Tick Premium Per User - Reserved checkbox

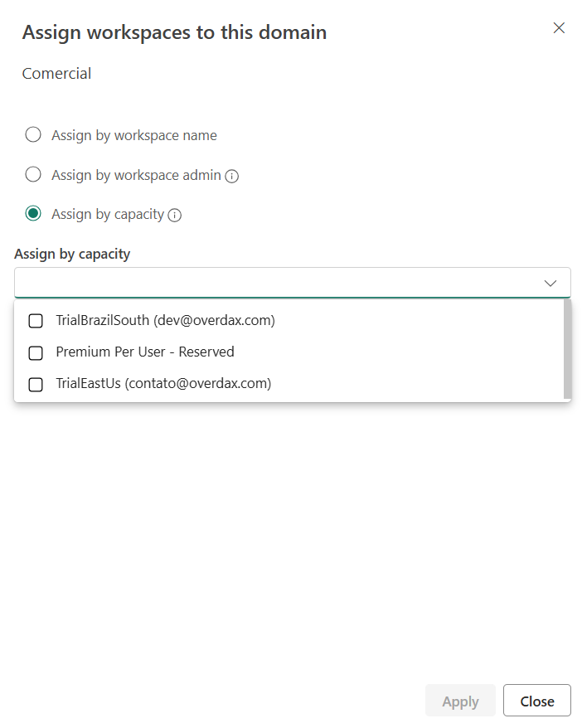36,352
